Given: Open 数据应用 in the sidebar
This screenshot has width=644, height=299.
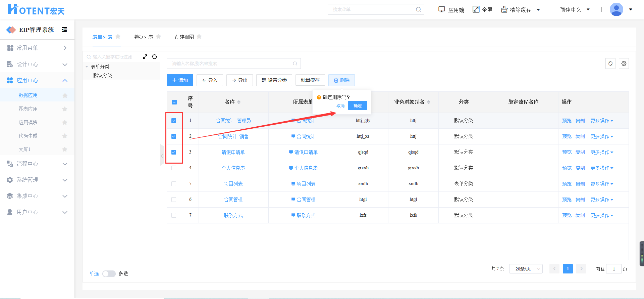Looking at the screenshot, I should click(28, 95).
